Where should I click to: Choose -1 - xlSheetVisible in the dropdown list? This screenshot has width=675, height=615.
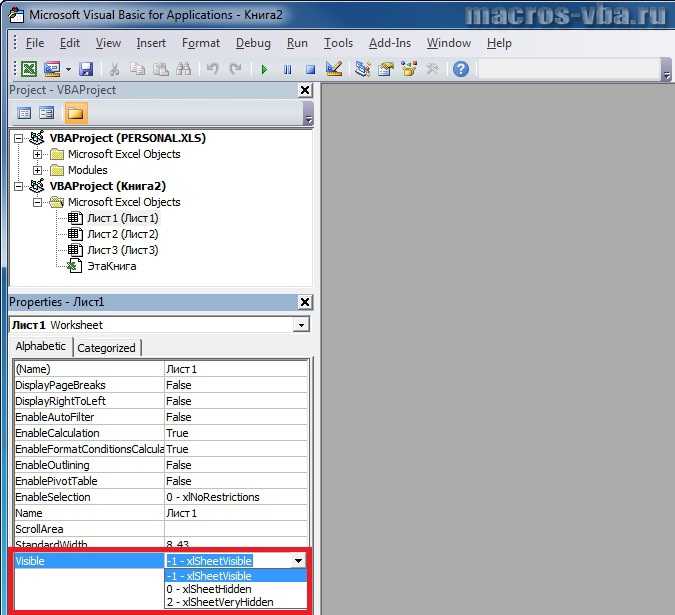[x=235, y=576]
